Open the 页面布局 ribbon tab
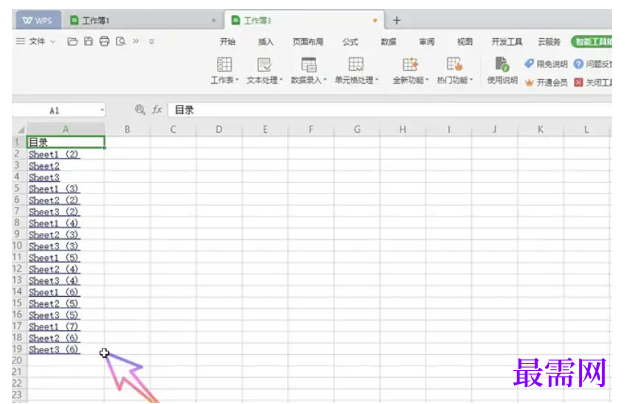 coord(308,41)
